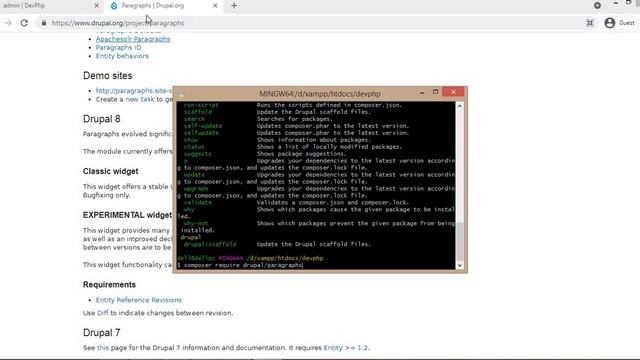This screenshot has width=640, height=360.
Task: Click the 'Classic widget' heading
Action: (x=110, y=171)
